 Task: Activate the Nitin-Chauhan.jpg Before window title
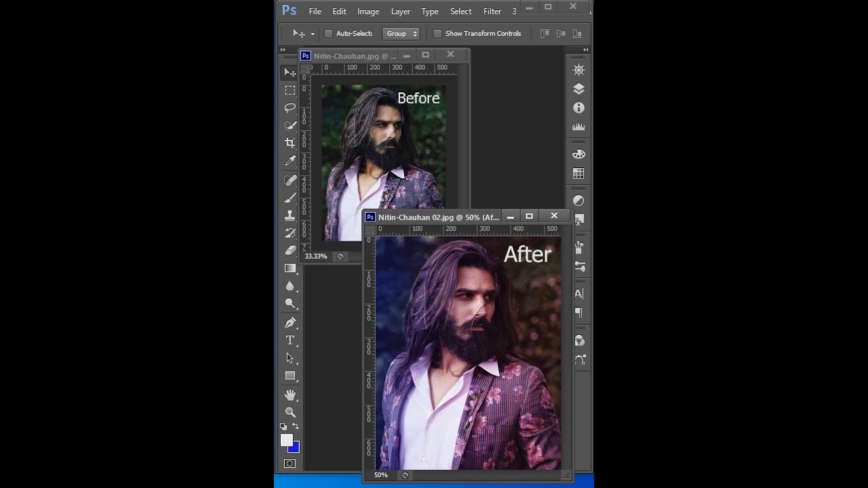(355, 56)
